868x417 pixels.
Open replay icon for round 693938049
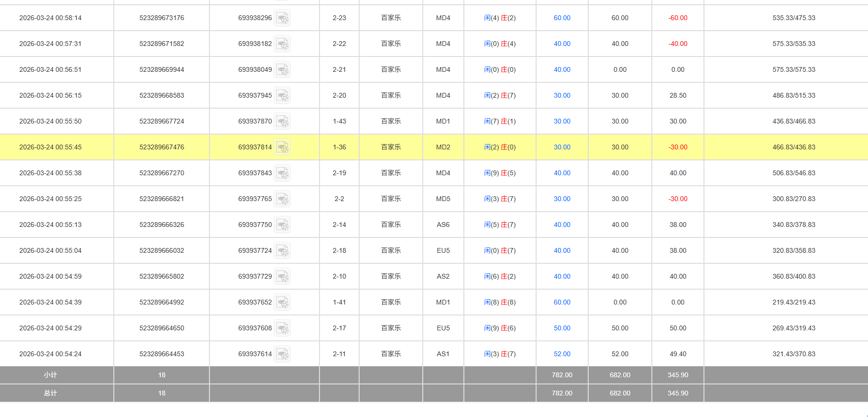click(x=282, y=70)
